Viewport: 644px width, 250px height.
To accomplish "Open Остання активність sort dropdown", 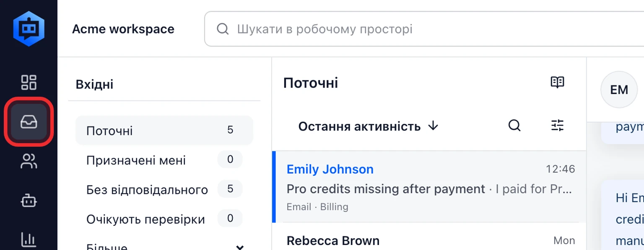I will click(369, 126).
